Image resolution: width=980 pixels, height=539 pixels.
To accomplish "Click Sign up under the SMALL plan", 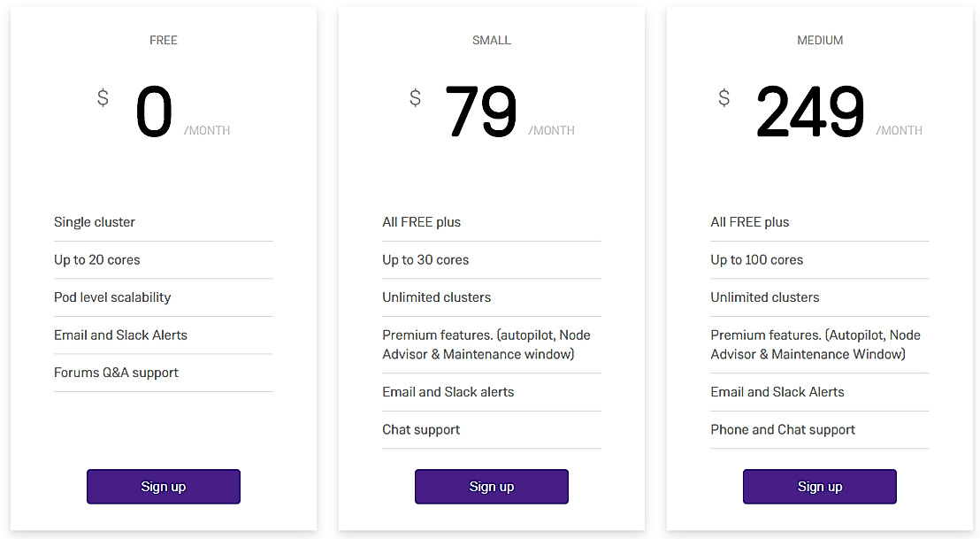I will pyautogui.click(x=492, y=487).
